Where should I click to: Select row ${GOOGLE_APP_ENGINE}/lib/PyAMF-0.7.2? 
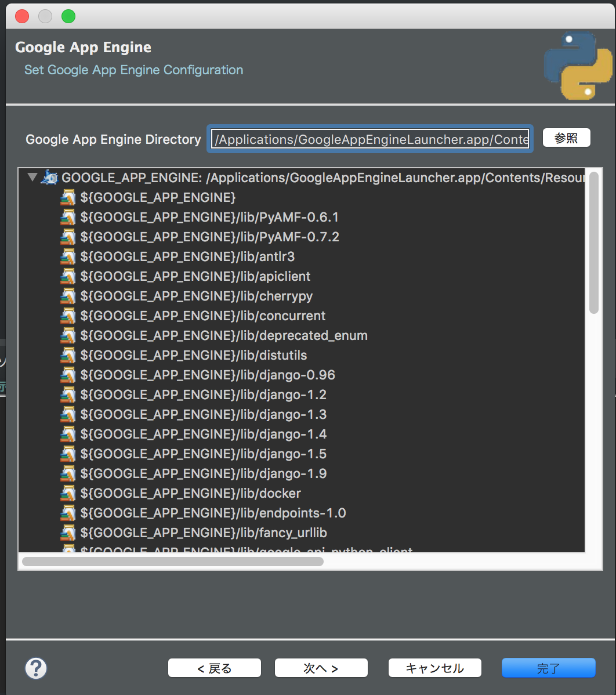(209, 237)
